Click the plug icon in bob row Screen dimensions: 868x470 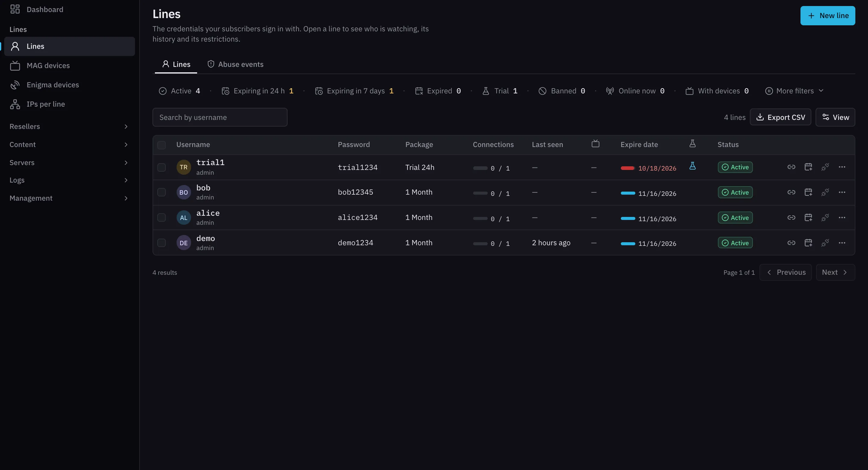pos(825,193)
